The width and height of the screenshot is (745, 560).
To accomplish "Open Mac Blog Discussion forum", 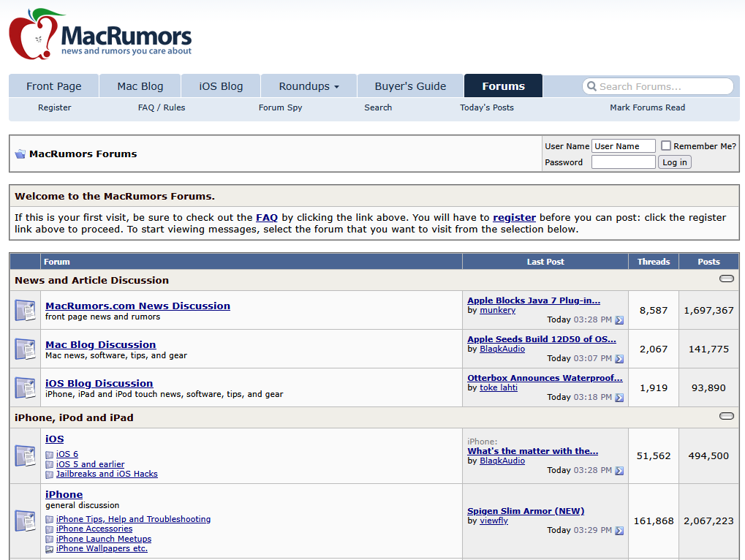I will tap(101, 344).
